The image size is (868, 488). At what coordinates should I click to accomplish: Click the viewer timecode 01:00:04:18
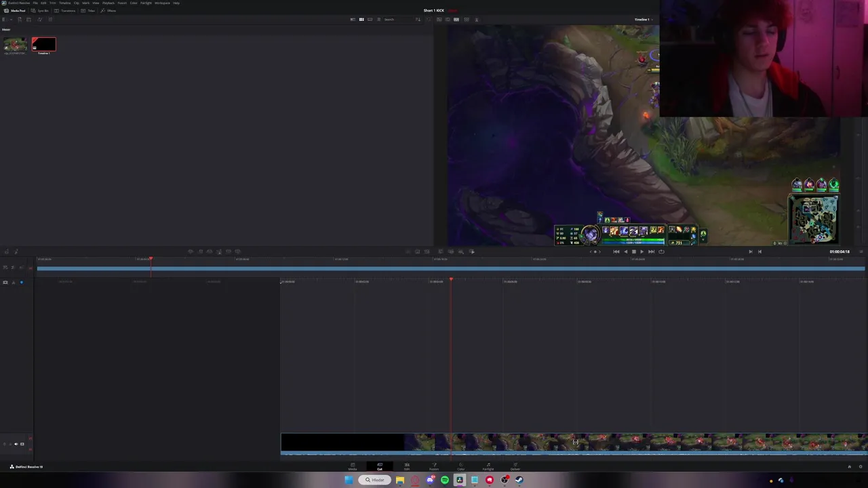pyautogui.click(x=840, y=251)
